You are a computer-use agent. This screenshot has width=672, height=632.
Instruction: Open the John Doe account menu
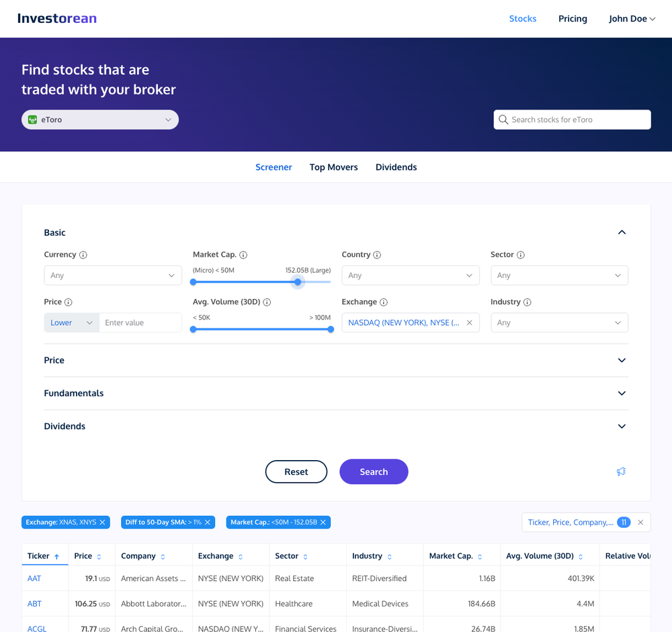click(632, 18)
